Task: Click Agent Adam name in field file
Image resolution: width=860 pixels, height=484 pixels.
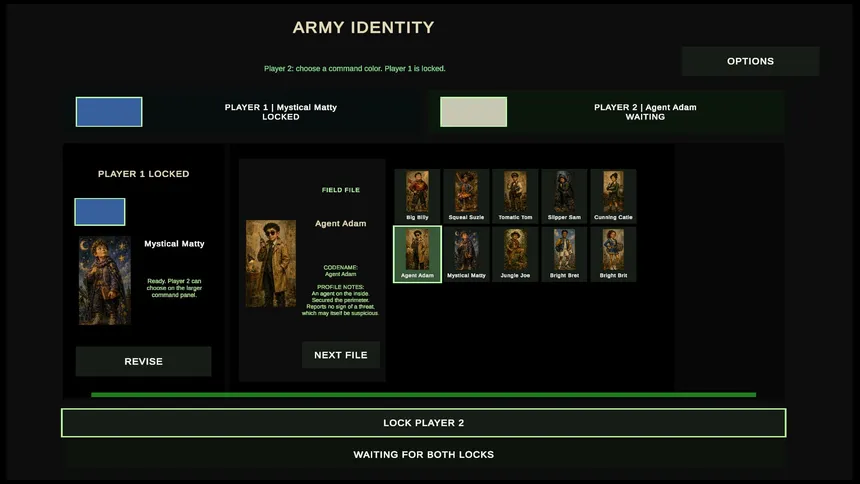Action: 341,223
